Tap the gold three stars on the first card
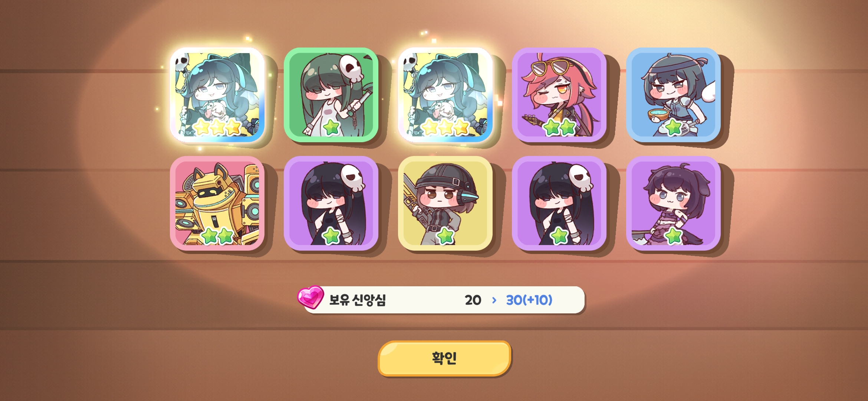 218,127
